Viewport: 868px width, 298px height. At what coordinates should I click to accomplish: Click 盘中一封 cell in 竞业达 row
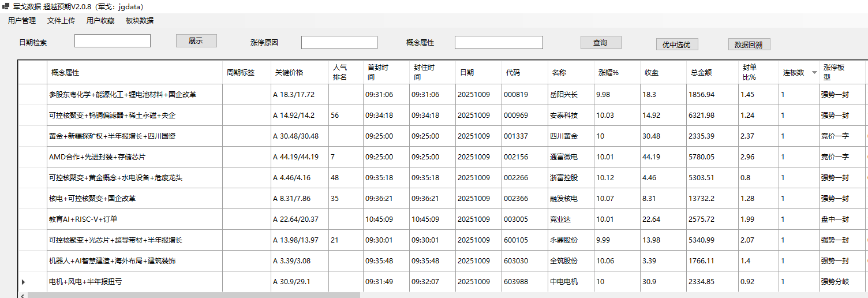click(x=843, y=219)
